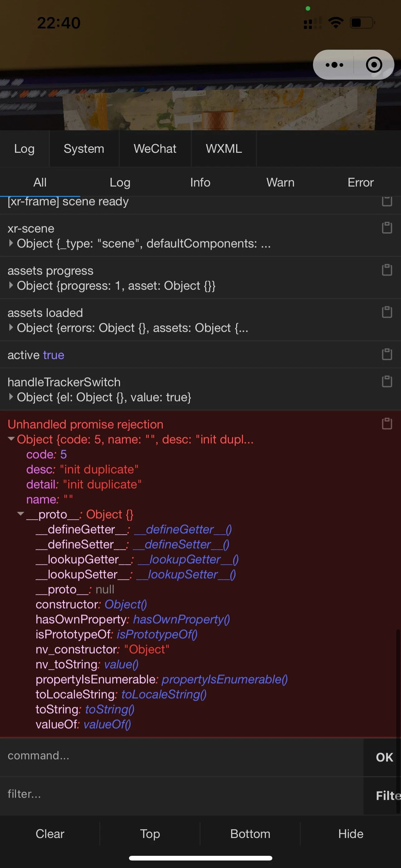Copy the xr-scene log entry
Screen dimensions: 401x868
tap(387, 228)
